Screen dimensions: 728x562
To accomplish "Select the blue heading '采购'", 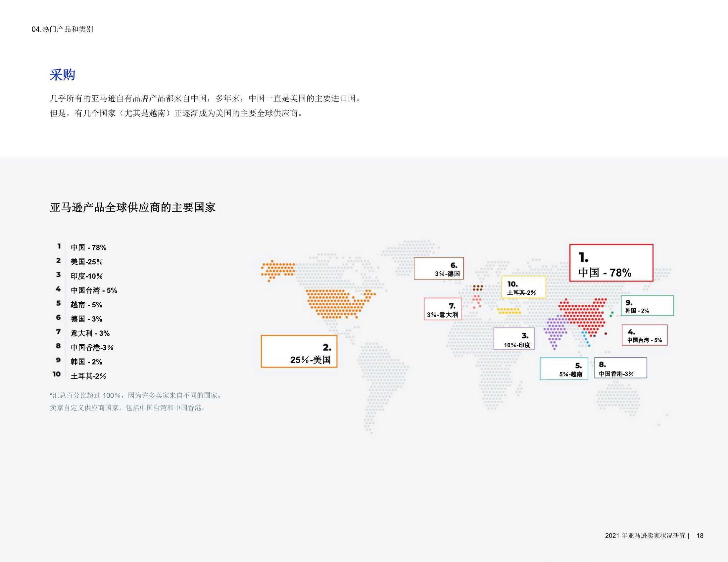I will pyautogui.click(x=62, y=75).
